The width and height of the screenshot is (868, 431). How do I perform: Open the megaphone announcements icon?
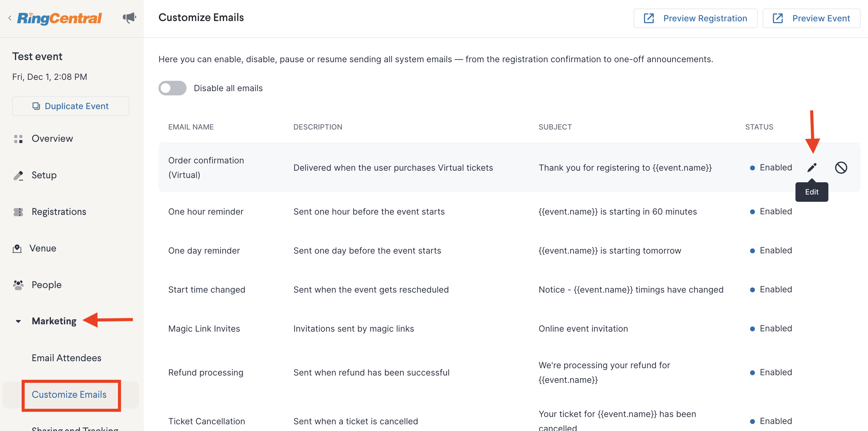pyautogui.click(x=130, y=18)
